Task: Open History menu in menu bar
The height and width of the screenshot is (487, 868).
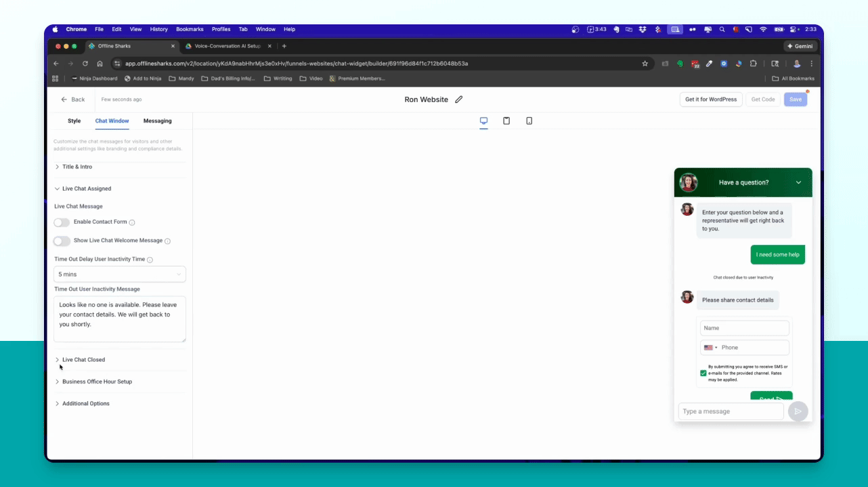Action: click(159, 29)
